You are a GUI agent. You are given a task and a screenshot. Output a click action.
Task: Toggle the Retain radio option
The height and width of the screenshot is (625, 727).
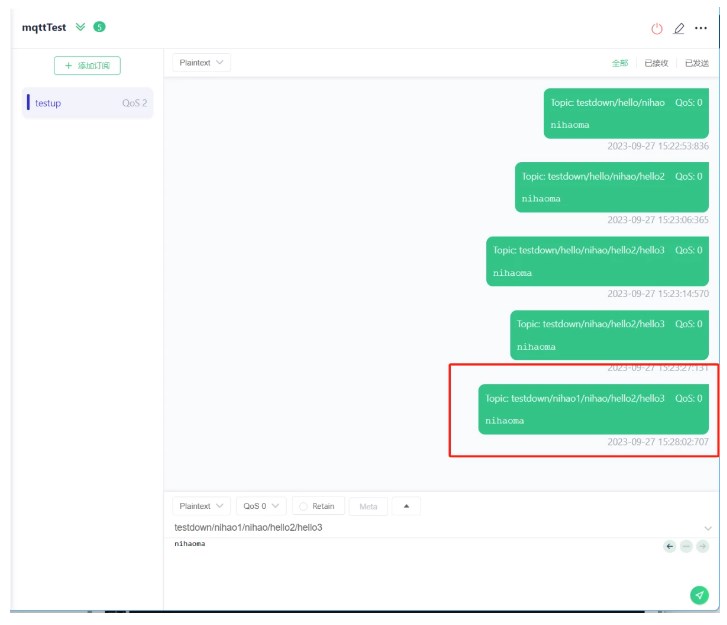pyautogui.click(x=318, y=506)
